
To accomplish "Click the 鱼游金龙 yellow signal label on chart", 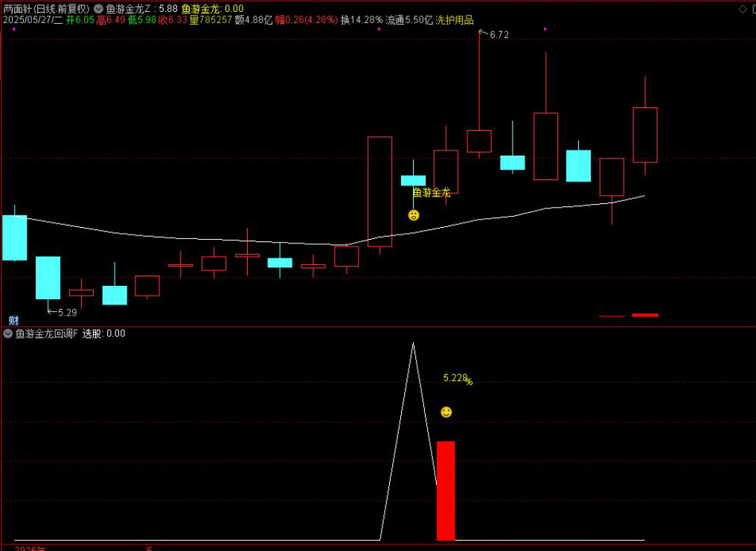I will pyautogui.click(x=432, y=192).
